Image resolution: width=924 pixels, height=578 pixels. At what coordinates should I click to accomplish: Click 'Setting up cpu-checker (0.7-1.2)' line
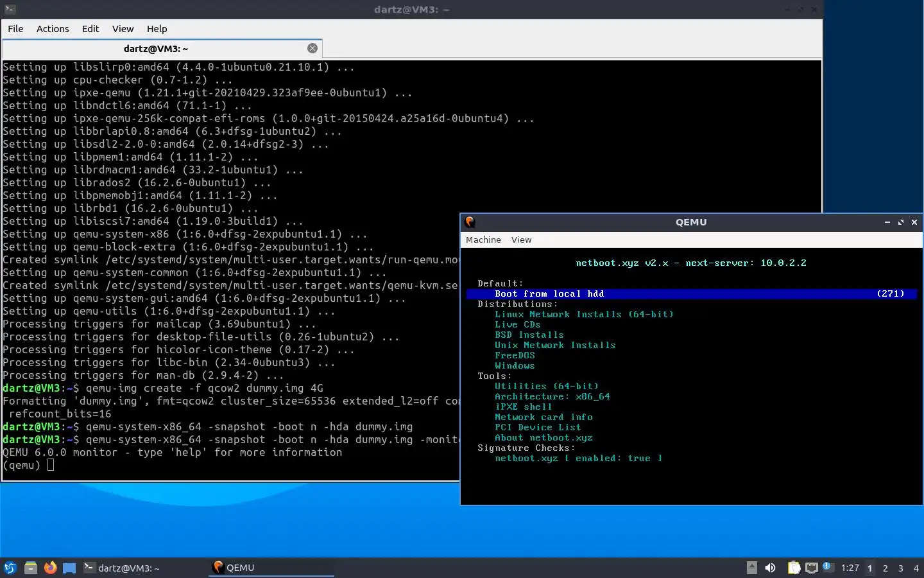(x=117, y=80)
